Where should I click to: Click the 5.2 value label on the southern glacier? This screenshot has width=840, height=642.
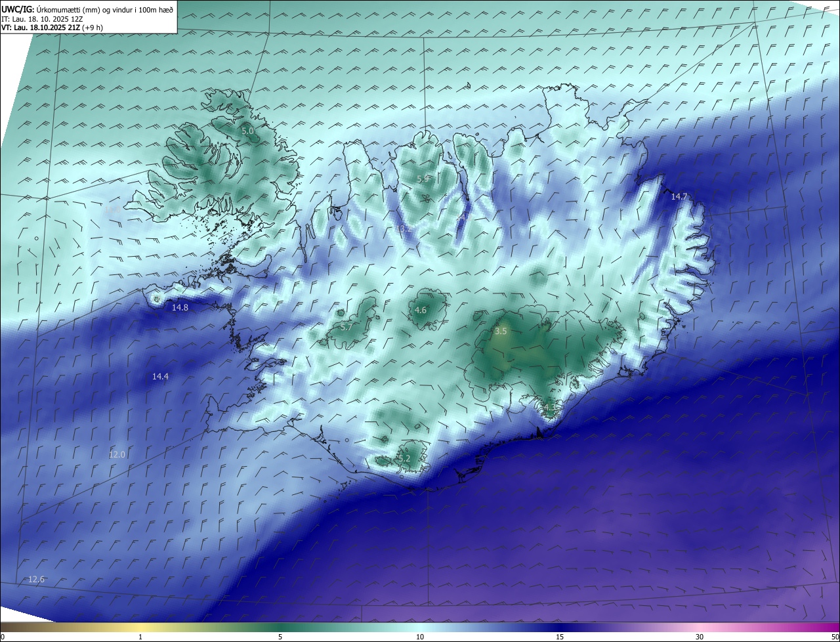click(404, 458)
